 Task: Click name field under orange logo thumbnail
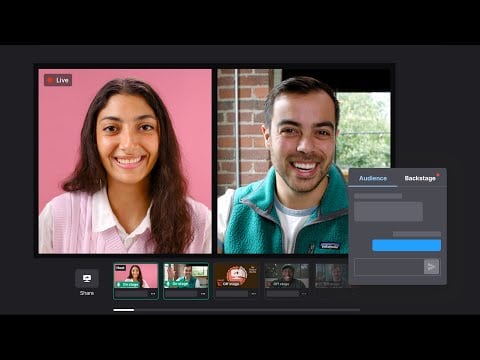pos(232,294)
